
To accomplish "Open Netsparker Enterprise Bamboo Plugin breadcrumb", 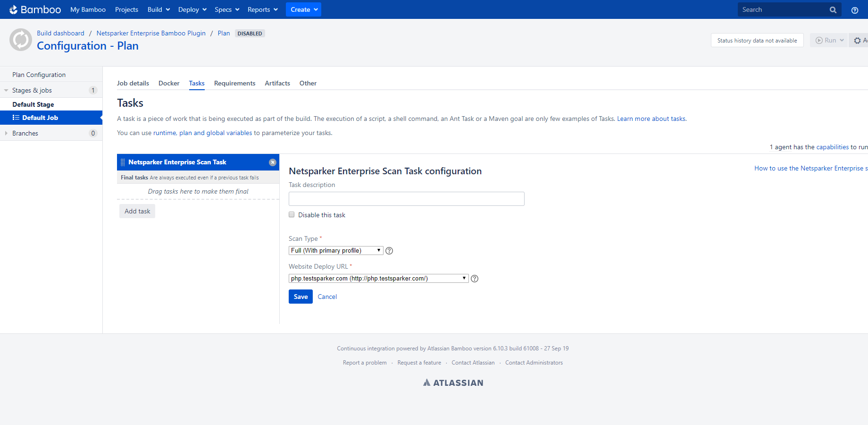I will click(x=151, y=33).
